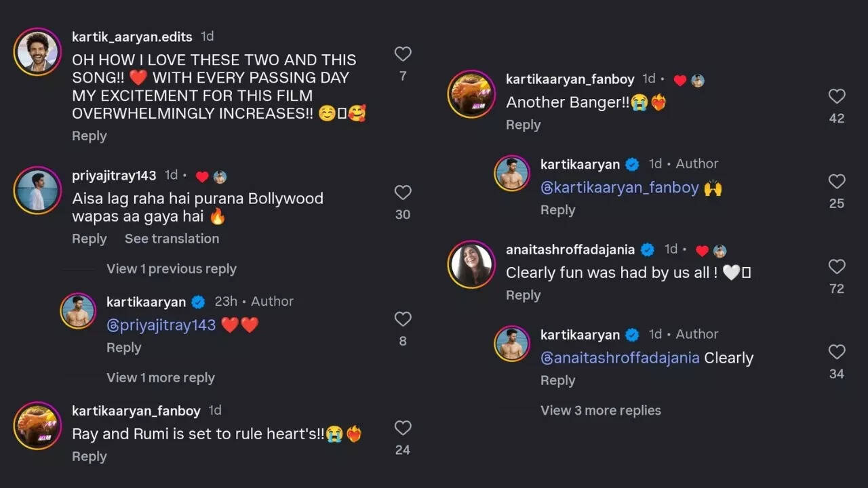
Task: Show 3 more replies under anaitashroffadajania's thread
Action: click(601, 410)
